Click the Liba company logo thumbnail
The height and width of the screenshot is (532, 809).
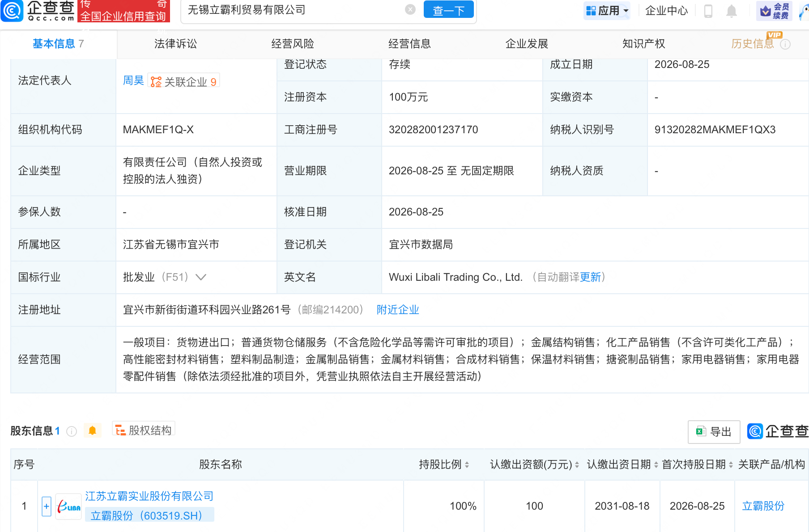(68, 507)
